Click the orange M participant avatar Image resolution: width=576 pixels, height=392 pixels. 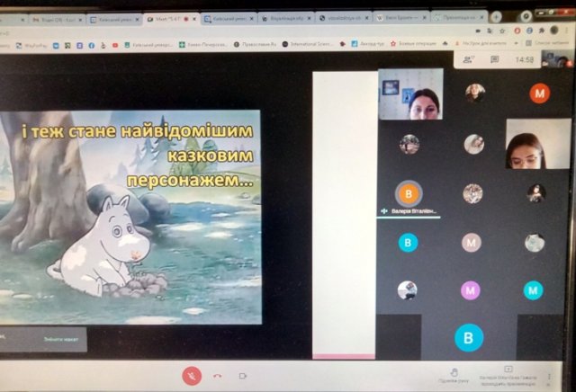539,94
